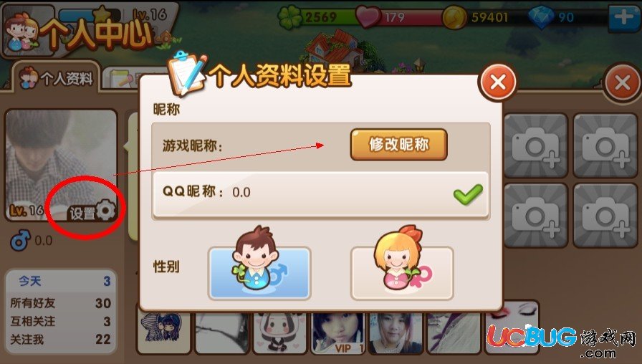
Task: Open the panda friend avatar thumbnail
Action: [x=279, y=332]
